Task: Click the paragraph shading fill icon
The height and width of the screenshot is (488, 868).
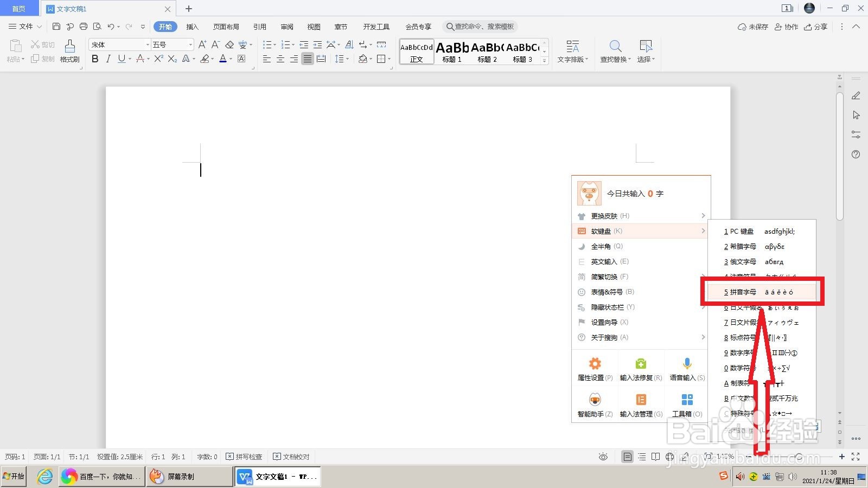Action: pyautogui.click(x=363, y=59)
